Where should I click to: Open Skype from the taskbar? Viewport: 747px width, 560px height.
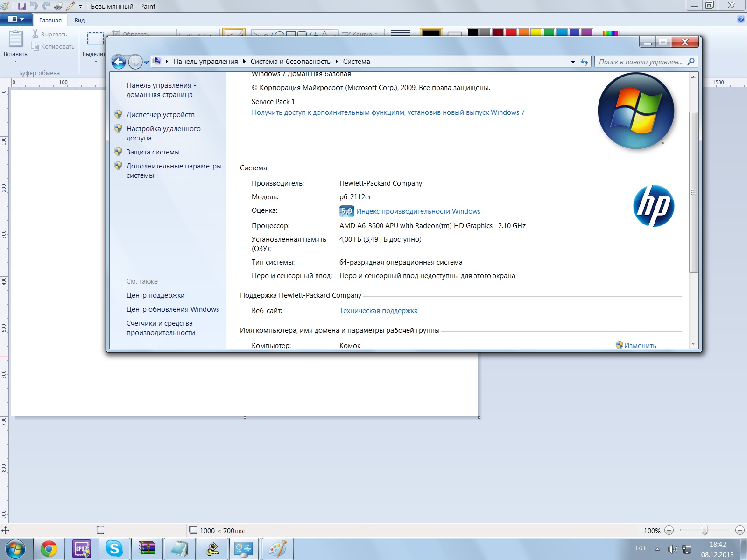[x=114, y=549]
